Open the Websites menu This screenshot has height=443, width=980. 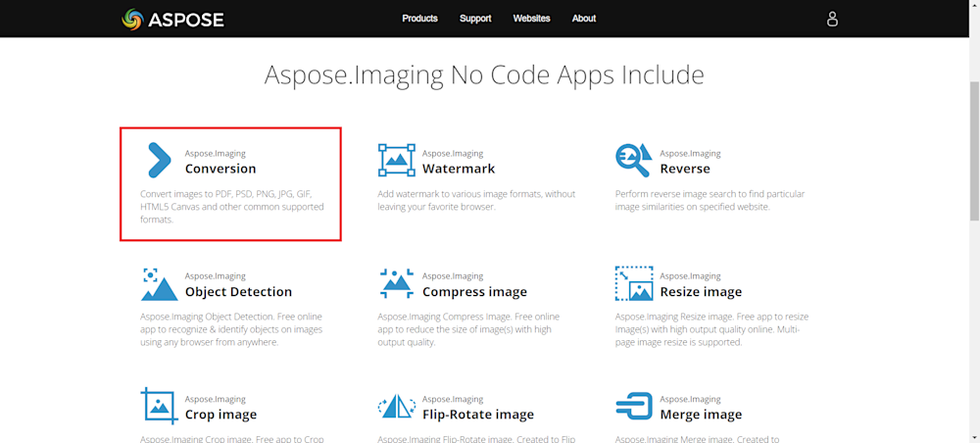[532, 19]
